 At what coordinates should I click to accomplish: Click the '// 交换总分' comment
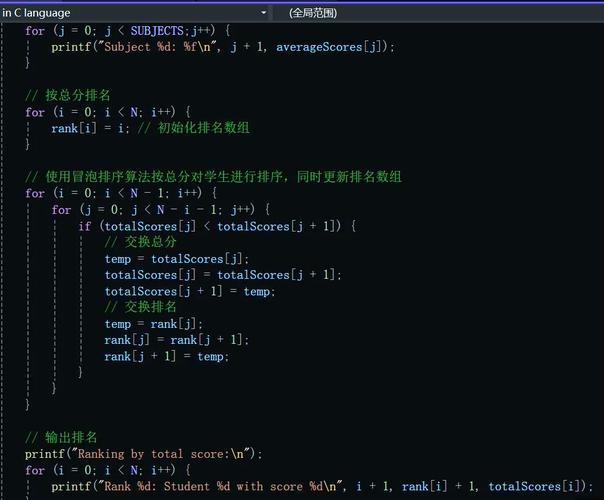tap(141, 242)
